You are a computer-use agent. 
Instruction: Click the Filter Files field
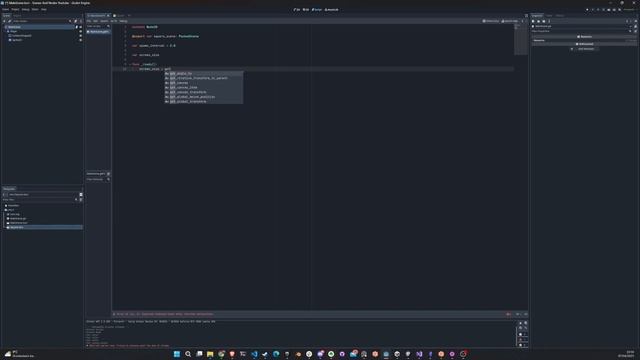coord(39,200)
